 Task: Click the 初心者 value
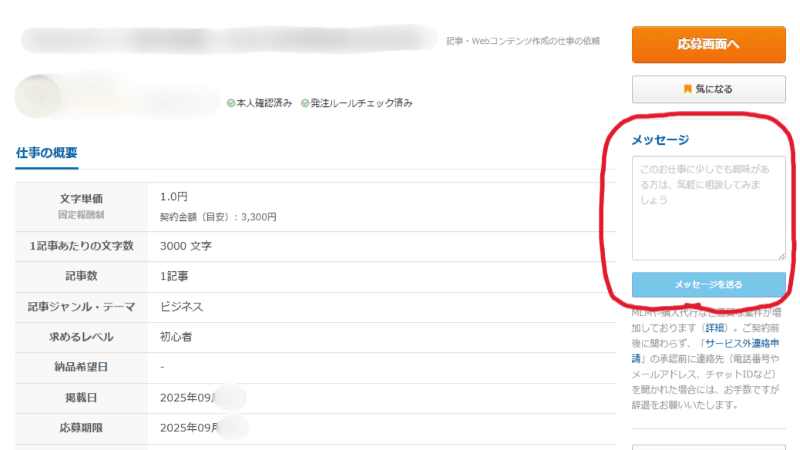(176, 337)
